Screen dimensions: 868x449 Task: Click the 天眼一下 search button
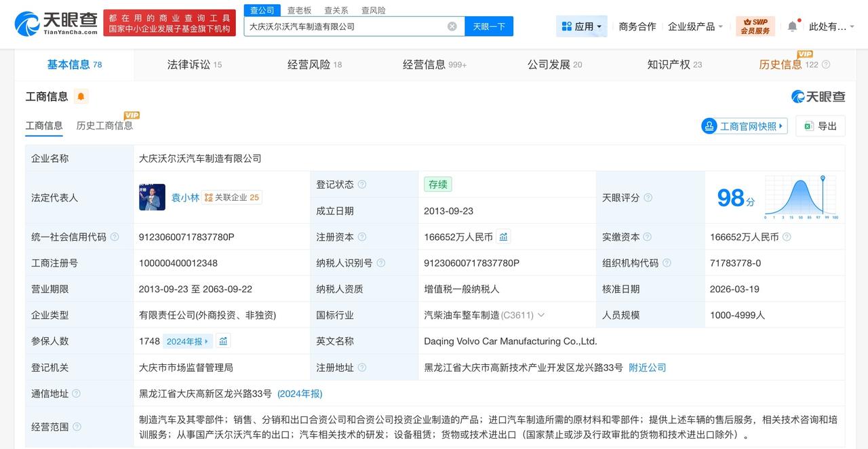coord(488,25)
